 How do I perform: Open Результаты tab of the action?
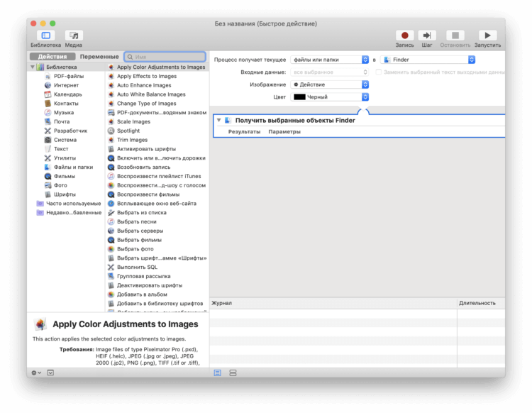click(x=244, y=132)
